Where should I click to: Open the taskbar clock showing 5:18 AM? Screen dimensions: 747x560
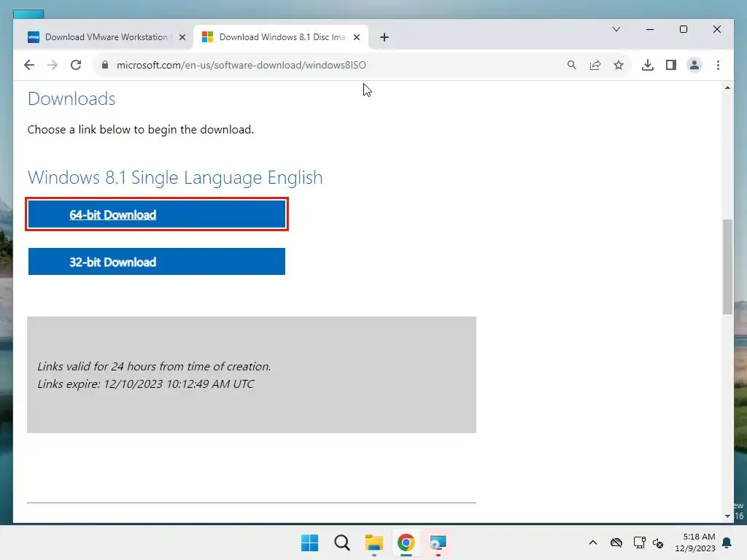click(x=695, y=542)
